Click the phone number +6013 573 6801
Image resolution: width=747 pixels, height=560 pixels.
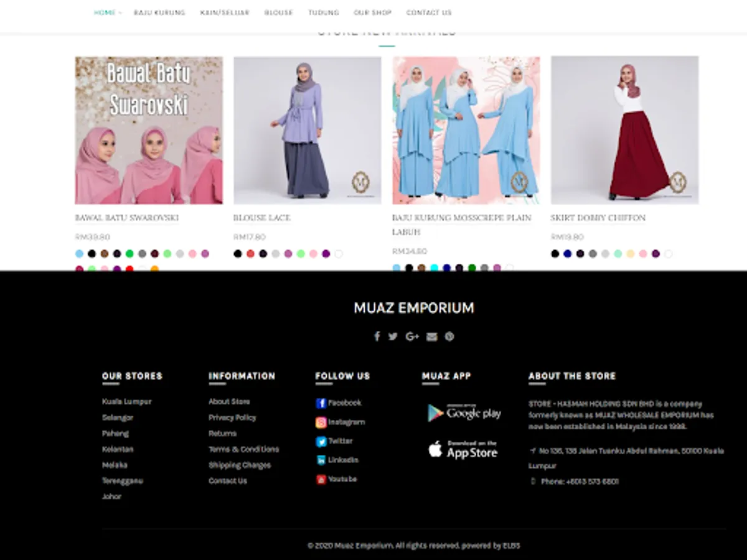coord(592,482)
